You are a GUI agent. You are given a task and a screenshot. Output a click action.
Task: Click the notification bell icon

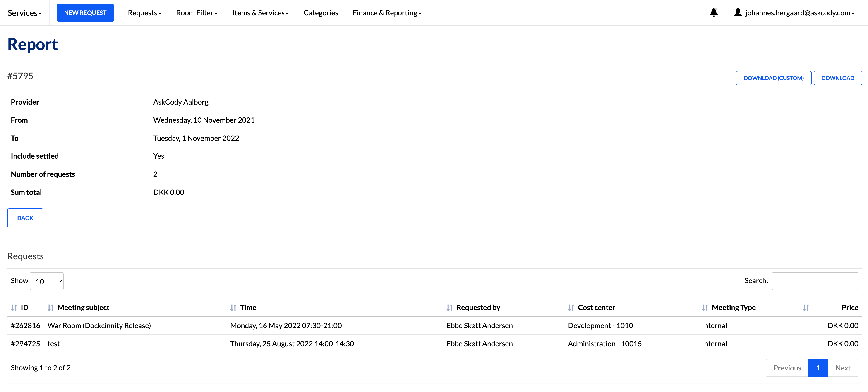coord(713,13)
